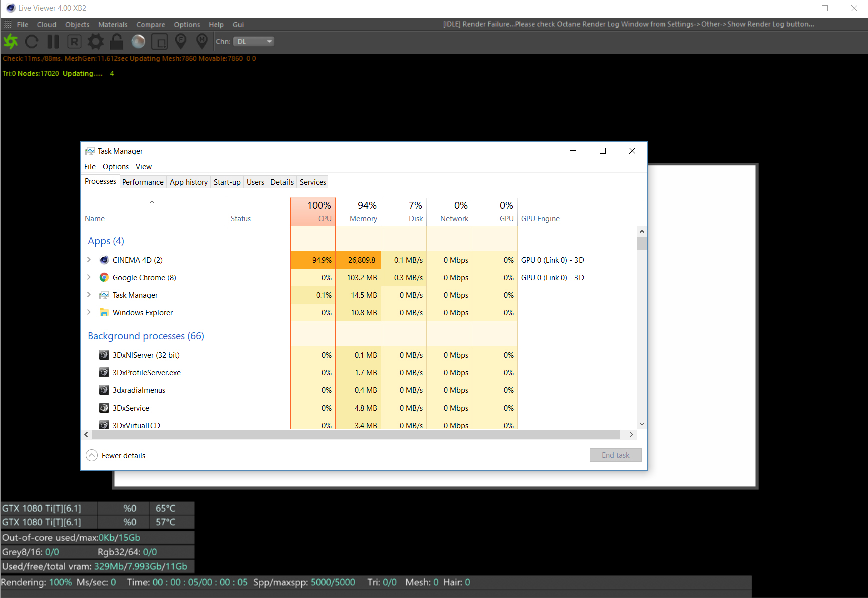Viewport: 868px width, 598px height.
Task: Click the Windows Explorer folder icon
Action: coord(104,312)
